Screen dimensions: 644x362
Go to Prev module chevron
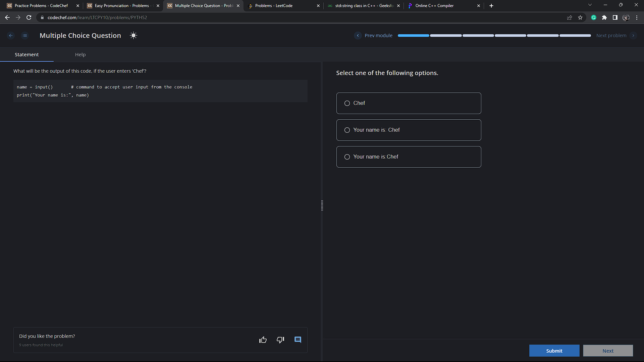358,36
